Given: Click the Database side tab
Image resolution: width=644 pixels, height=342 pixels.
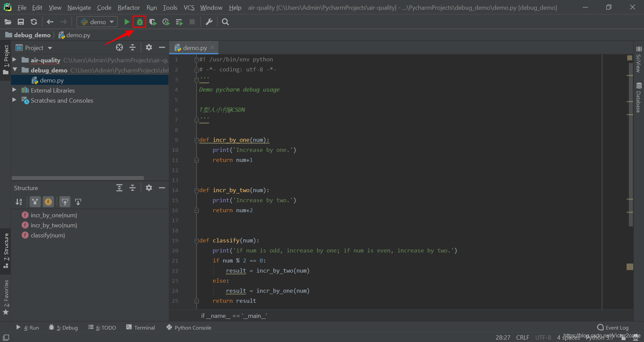Looking at the screenshot, I should (x=639, y=97).
